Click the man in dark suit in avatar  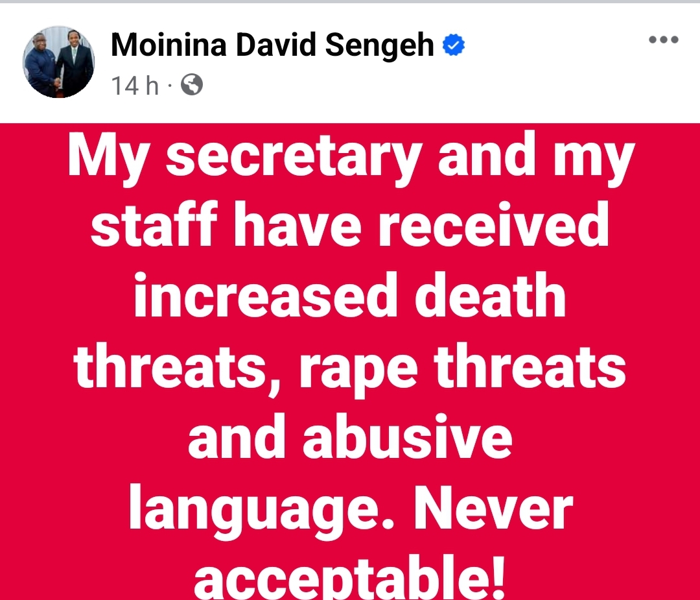tap(76, 62)
